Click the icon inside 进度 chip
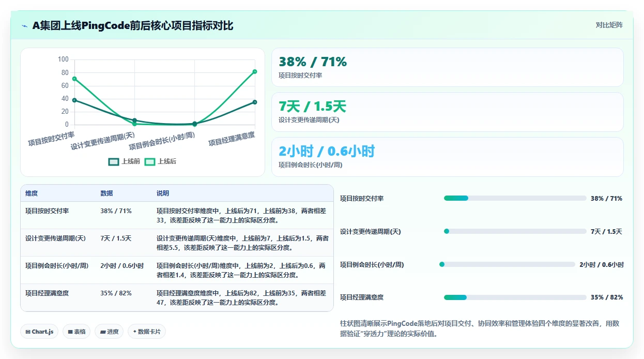Image resolution: width=644 pixels, height=359 pixels. [x=102, y=332]
